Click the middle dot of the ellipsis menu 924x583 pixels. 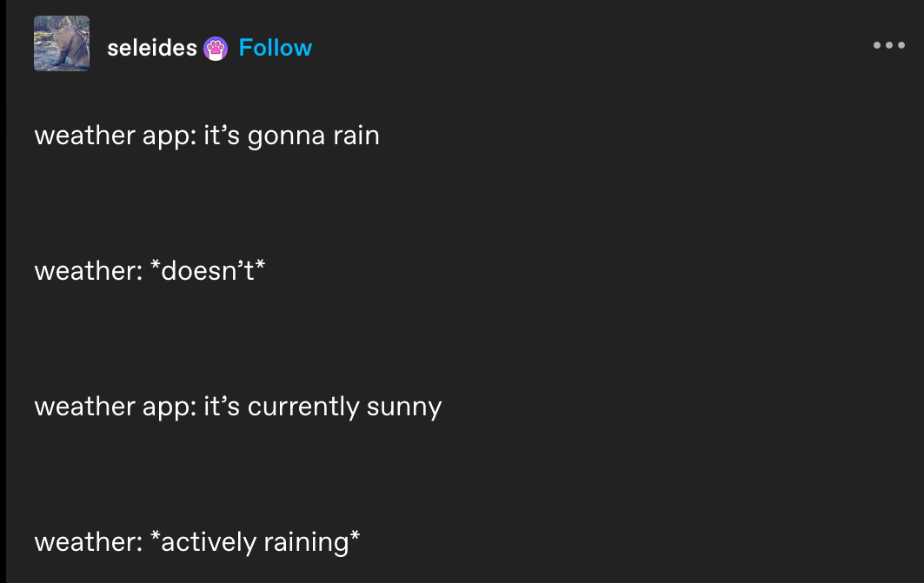tap(888, 45)
